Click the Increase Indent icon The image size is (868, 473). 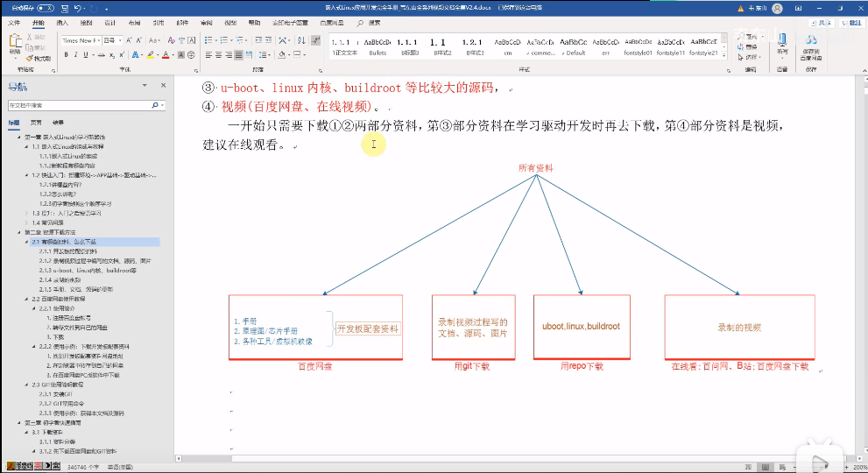click(x=269, y=40)
